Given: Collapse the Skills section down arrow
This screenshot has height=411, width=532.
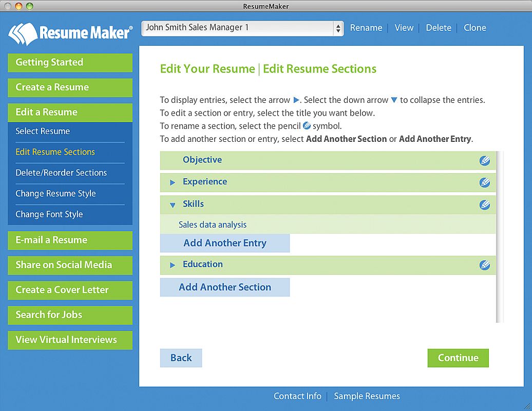Looking at the screenshot, I should (x=173, y=205).
